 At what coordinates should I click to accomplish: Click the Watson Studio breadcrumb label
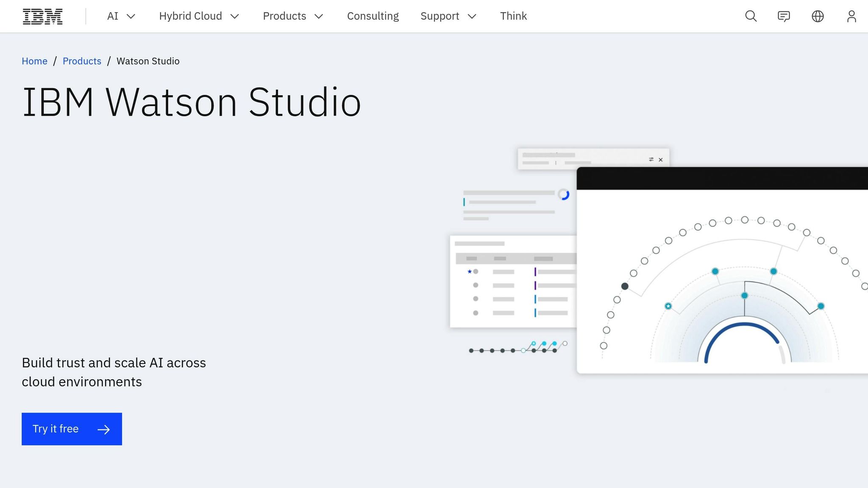[148, 61]
